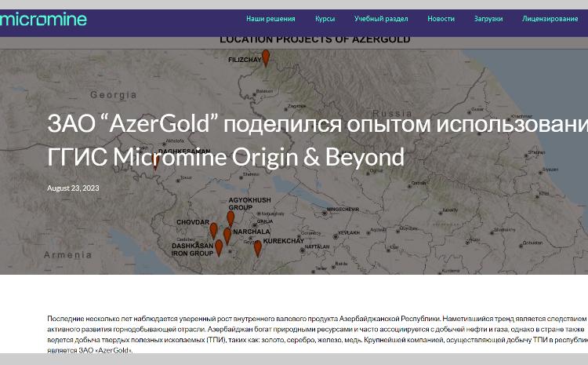Select the Narchala map pin
Screen dimensions: 588x365
pos(227,235)
